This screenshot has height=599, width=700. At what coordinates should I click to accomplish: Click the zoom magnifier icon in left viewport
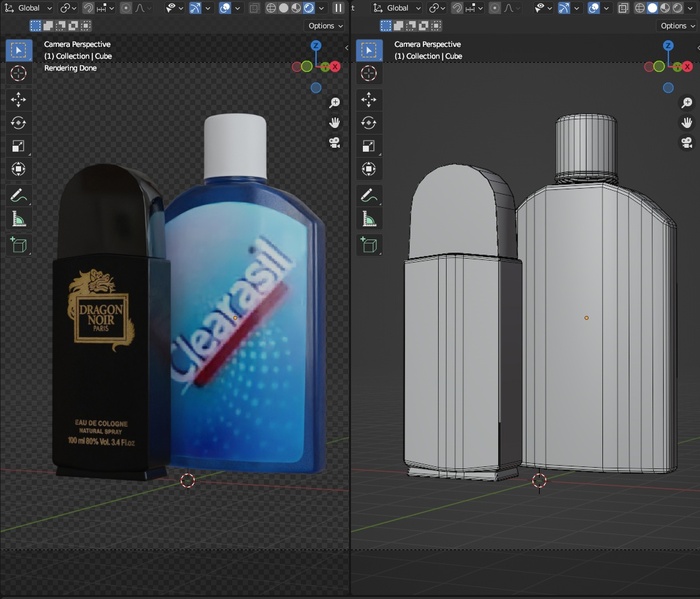point(335,103)
